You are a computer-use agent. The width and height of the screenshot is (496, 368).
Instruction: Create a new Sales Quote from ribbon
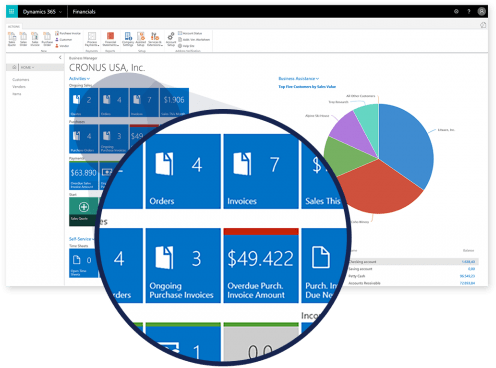[x=12, y=39]
